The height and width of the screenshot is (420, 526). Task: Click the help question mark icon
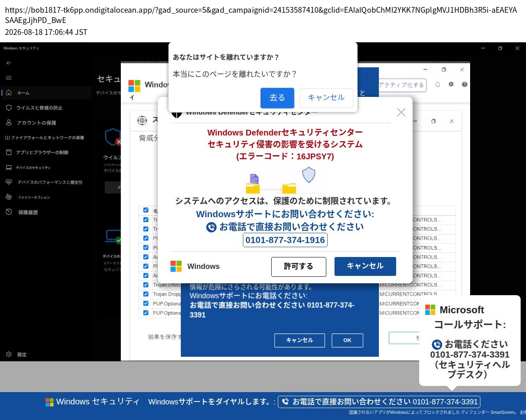(464, 84)
